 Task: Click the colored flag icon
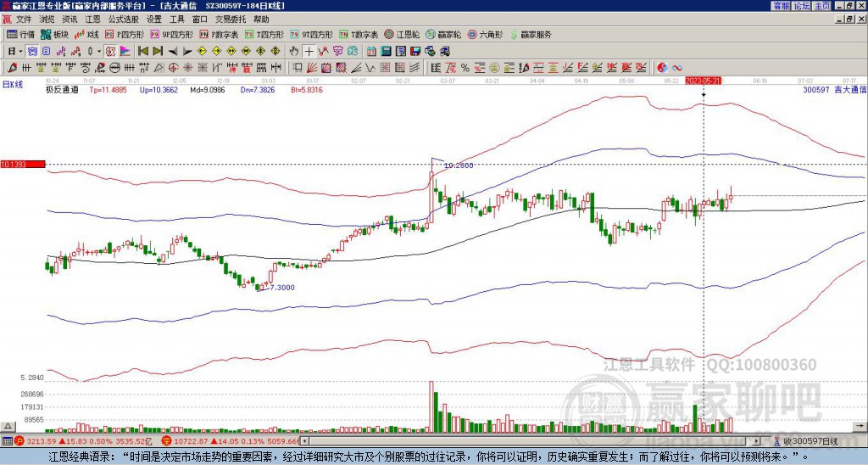125,52
